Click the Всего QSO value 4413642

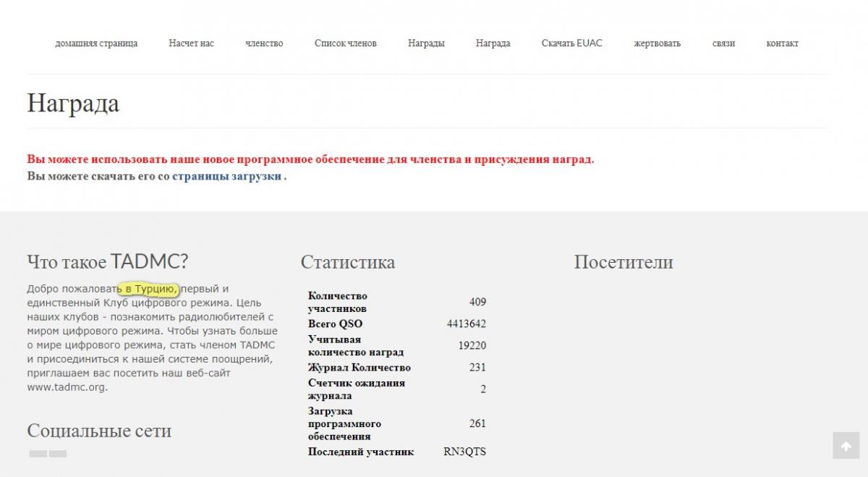[466, 324]
